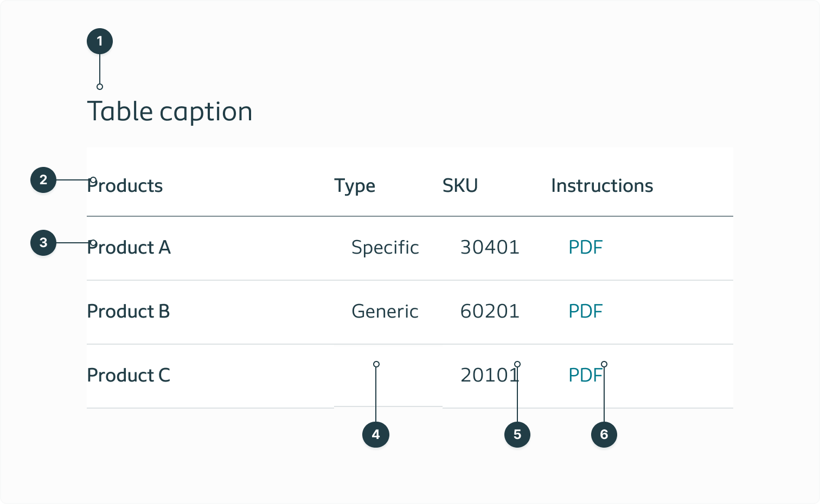This screenshot has height=504, width=820.
Task: Click the Type value Generic
Action: click(385, 312)
